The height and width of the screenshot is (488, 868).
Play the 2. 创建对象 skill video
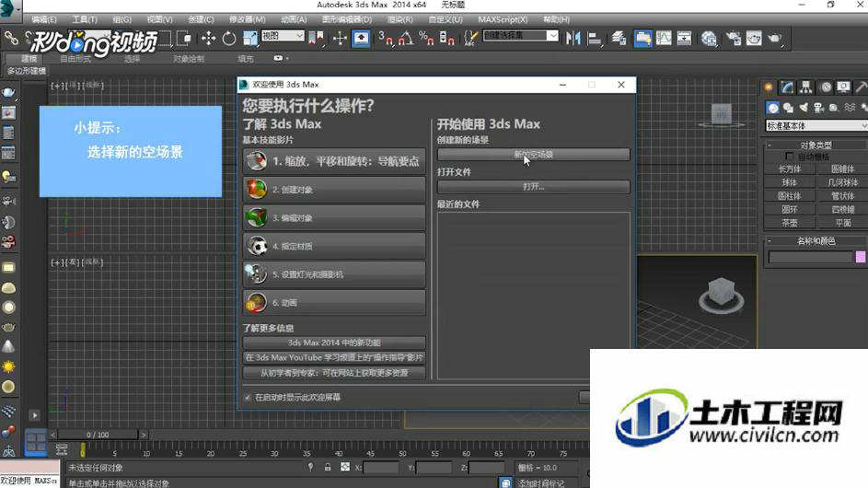[334, 190]
